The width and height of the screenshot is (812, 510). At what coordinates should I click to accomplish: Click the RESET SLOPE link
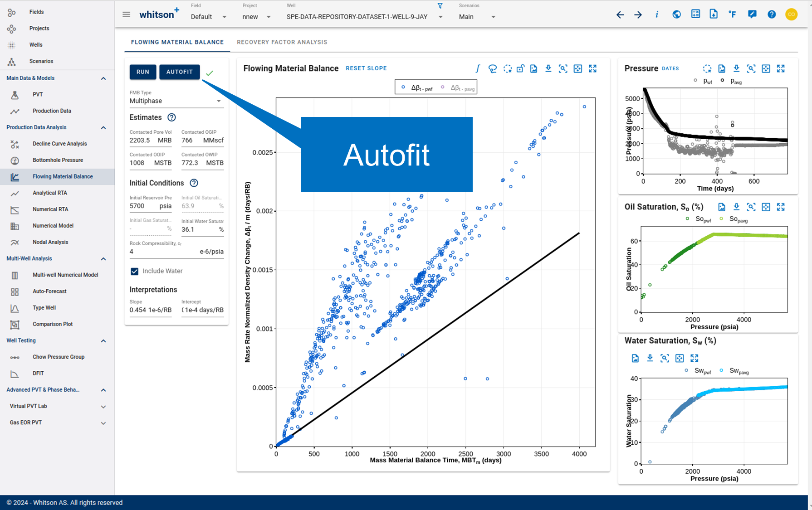pyautogui.click(x=366, y=68)
